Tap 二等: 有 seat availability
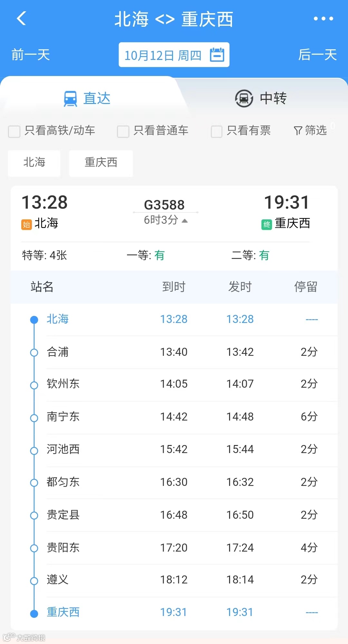348x644 pixels. (250, 255)
